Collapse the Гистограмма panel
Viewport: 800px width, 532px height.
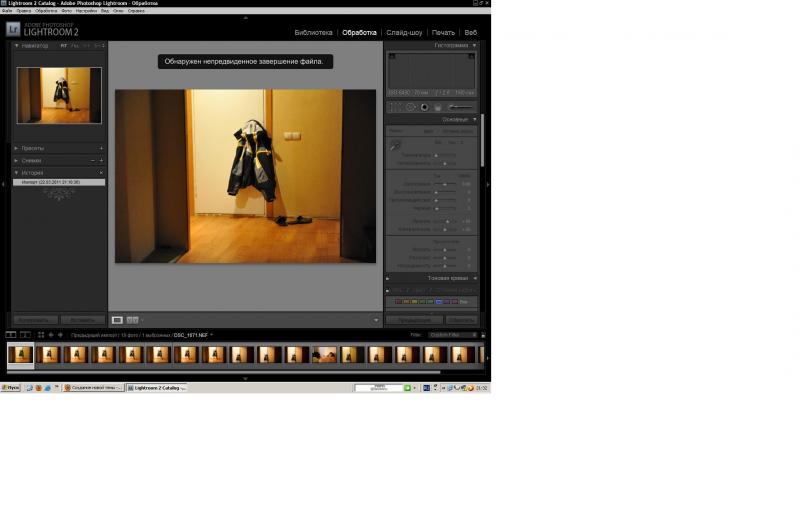tap(474, 45)
